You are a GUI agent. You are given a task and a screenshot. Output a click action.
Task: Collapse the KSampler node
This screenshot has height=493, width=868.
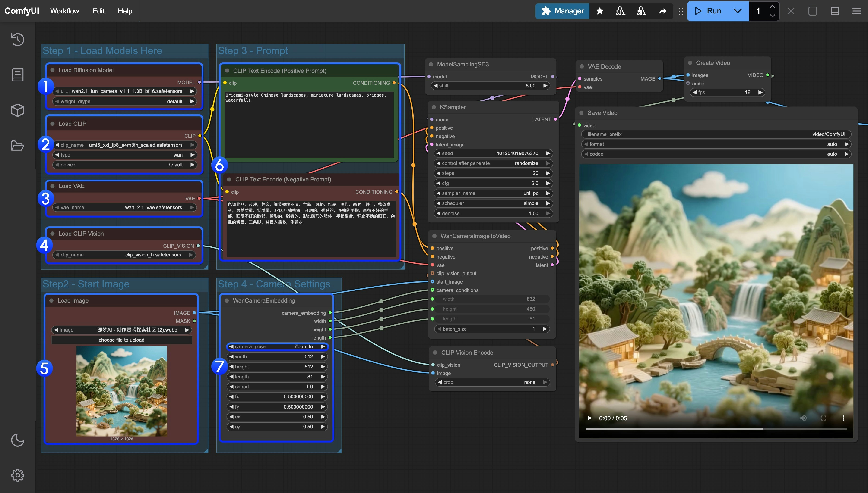(x=434, y=107)
